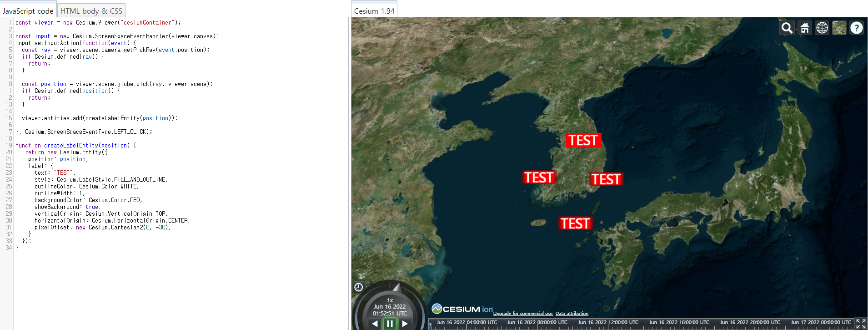Click the topmost TEST label on Korea
The width and height of the screenshot is (868, 330).
(583, 140)
